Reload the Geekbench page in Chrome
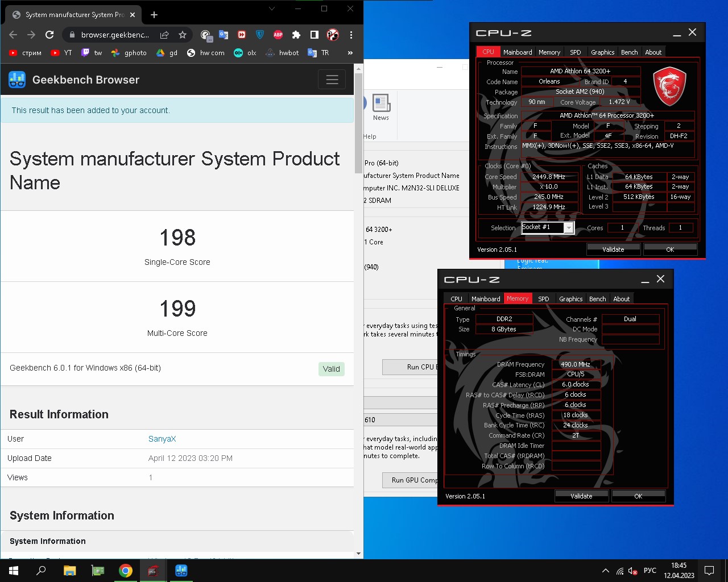 [49, 35]
